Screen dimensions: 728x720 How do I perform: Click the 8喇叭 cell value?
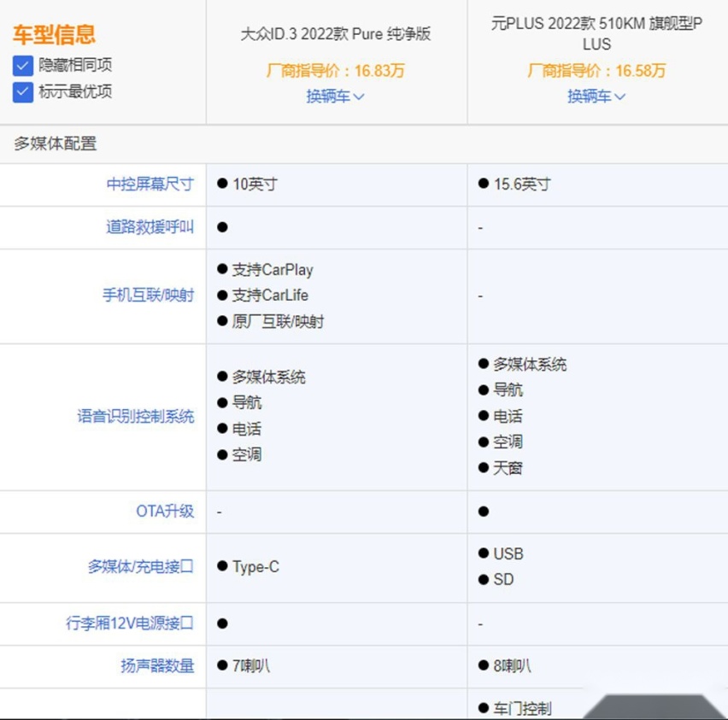coord(512,665)
